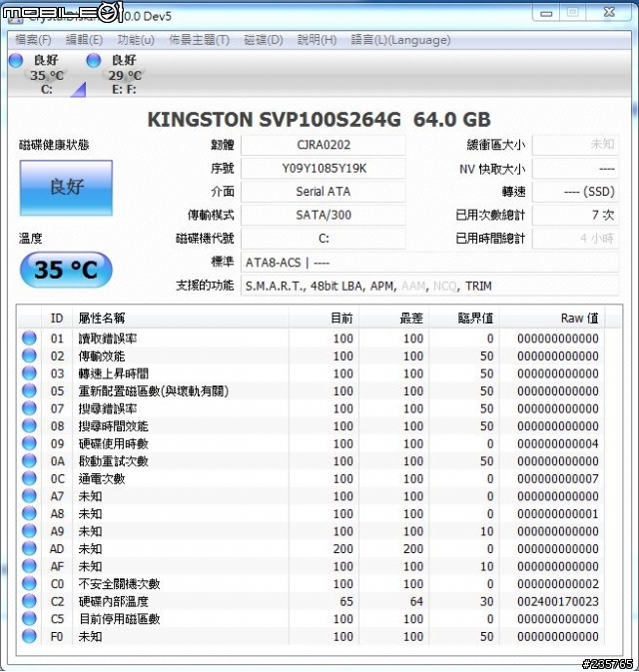
Task: Click the supported features field with TRIM
Action: point(430,286)
